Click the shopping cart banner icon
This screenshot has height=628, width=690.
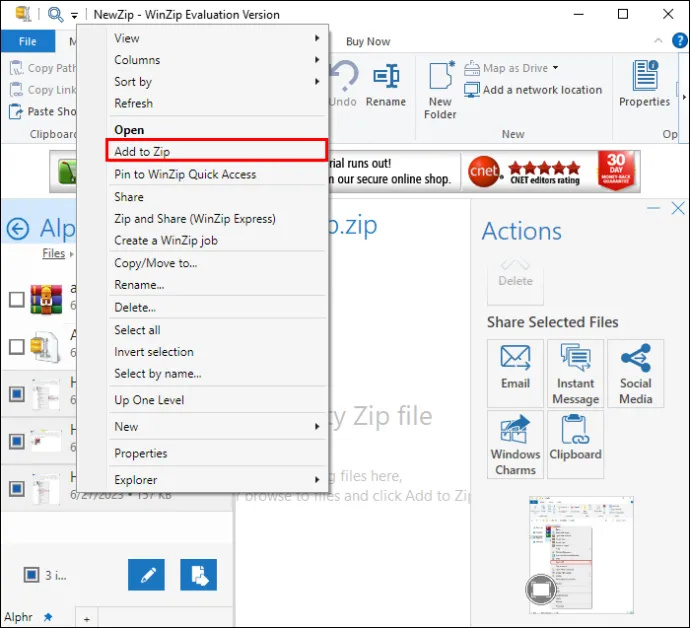67,172
